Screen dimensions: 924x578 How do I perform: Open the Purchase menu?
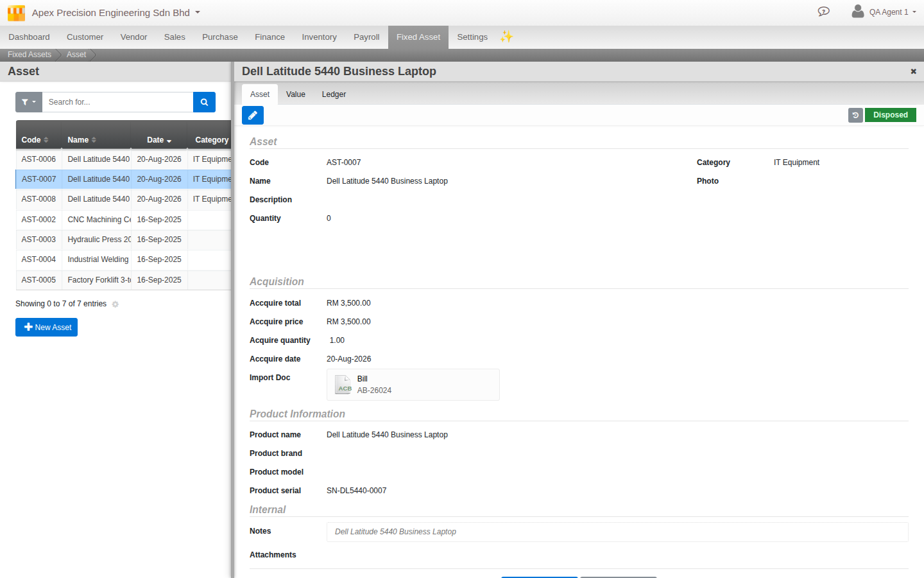220,37
